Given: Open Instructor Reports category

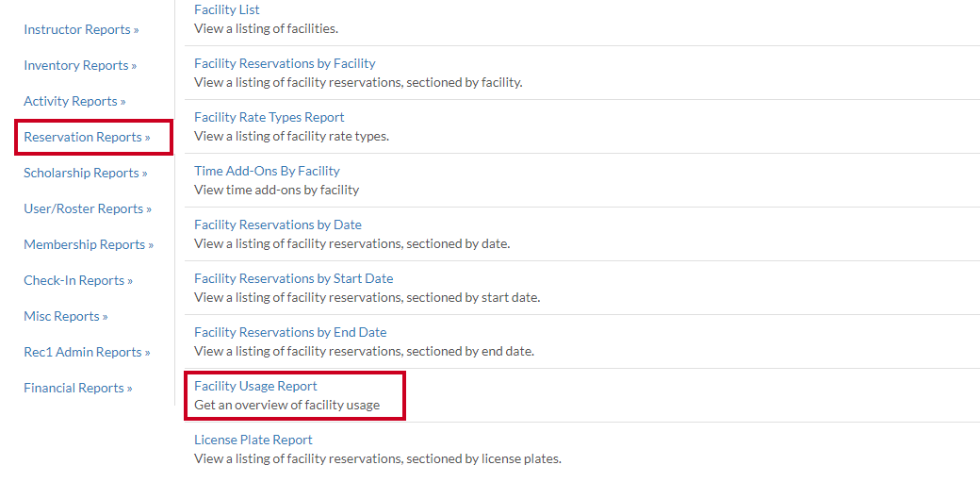Looking at the screenshot, I should point(81,29).
